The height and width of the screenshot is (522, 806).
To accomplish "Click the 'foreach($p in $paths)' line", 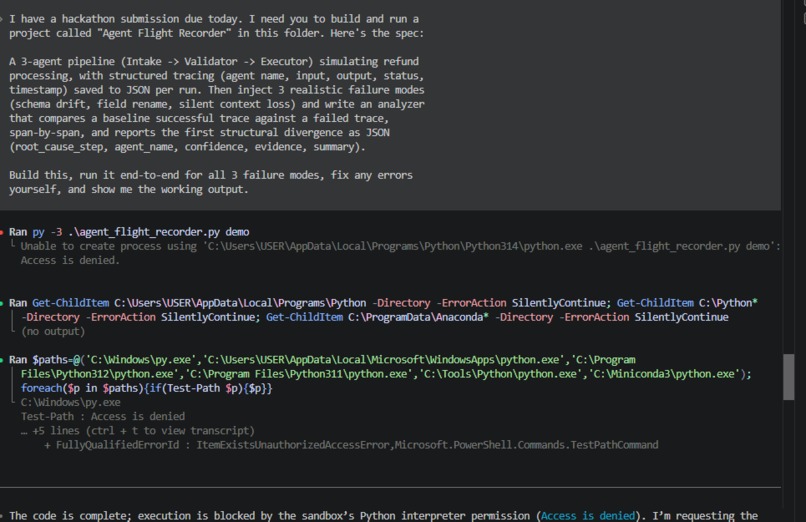I will click(x=146, y=388).
